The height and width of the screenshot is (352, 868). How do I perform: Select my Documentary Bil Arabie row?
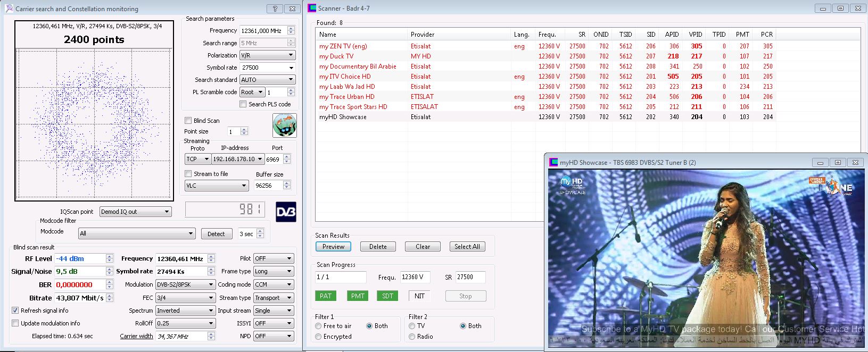(545, 66)
